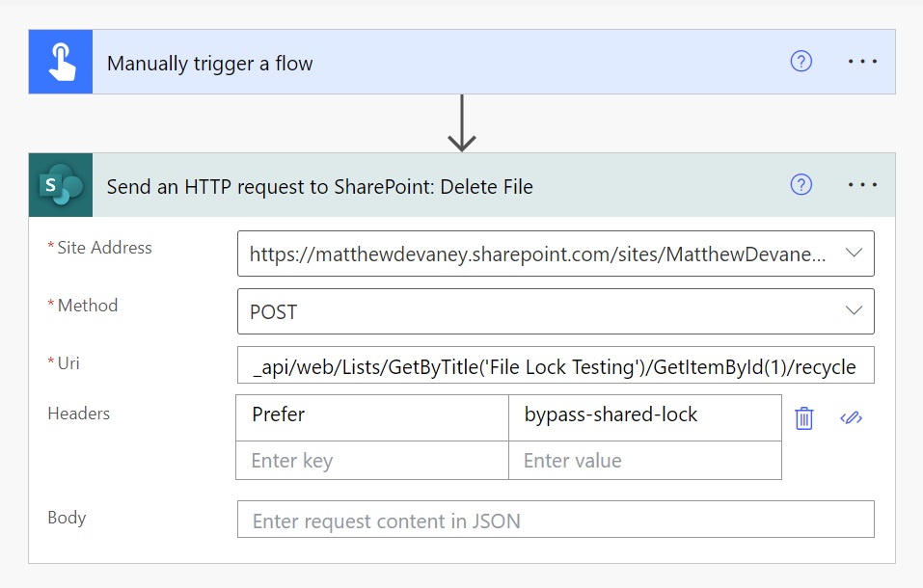Collapse the Send an HTTP request action title
923x588 pixels.
click(x=319, y=187)
